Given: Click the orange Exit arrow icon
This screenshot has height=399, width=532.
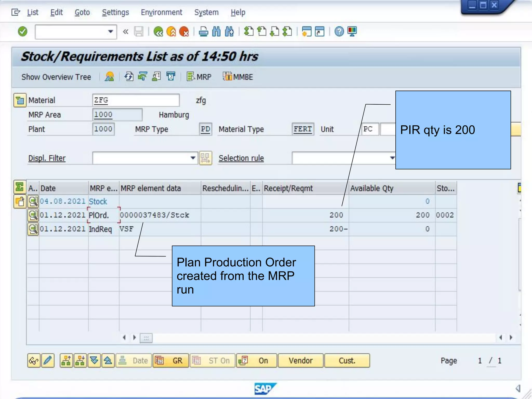Looking at the screenshot, I should point(171,32).
